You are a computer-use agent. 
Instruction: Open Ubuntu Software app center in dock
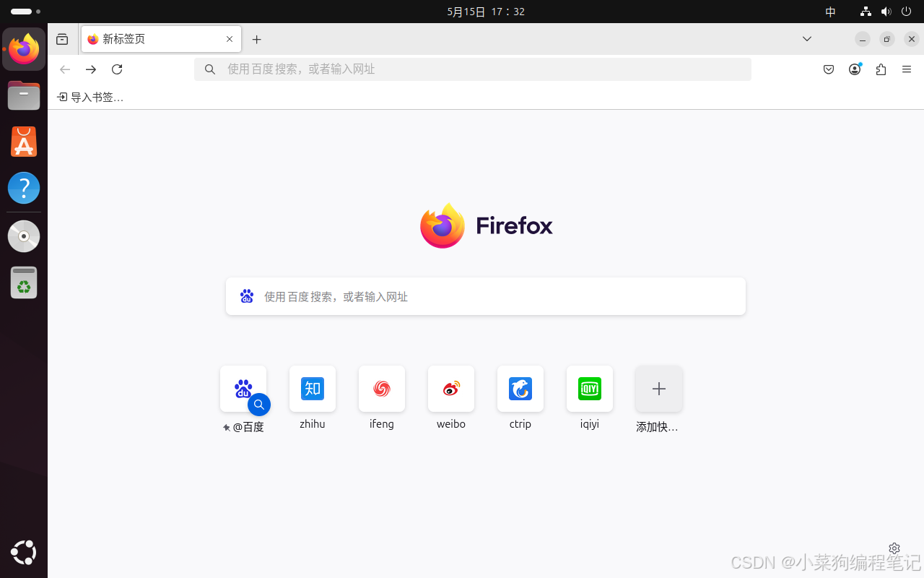coord(24,142)
